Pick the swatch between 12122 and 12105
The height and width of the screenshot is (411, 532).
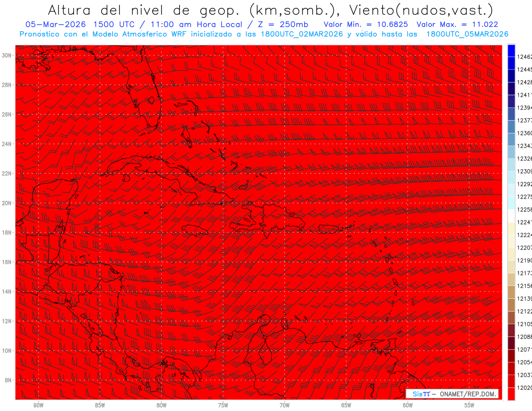(511, 317)
